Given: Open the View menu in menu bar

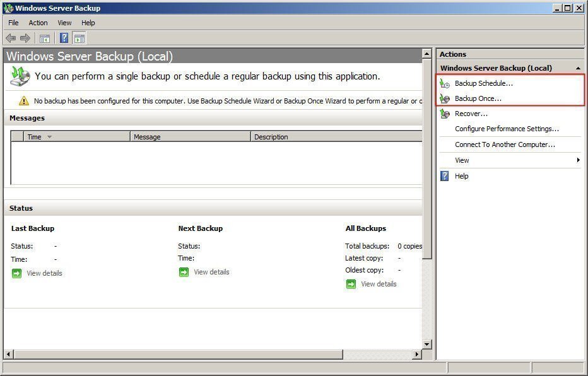Looking at the screenshot, I should point(64,23).
